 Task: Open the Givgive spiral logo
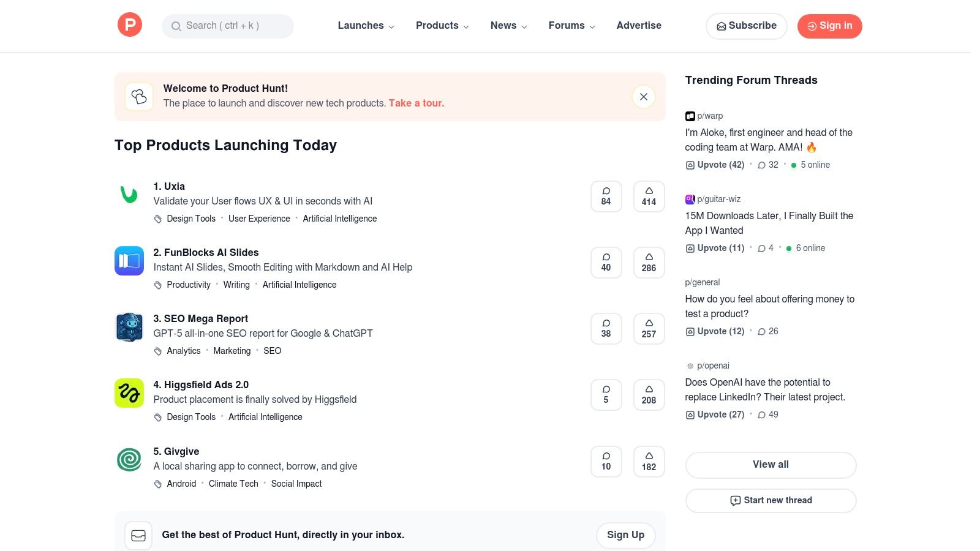point(129,460)
